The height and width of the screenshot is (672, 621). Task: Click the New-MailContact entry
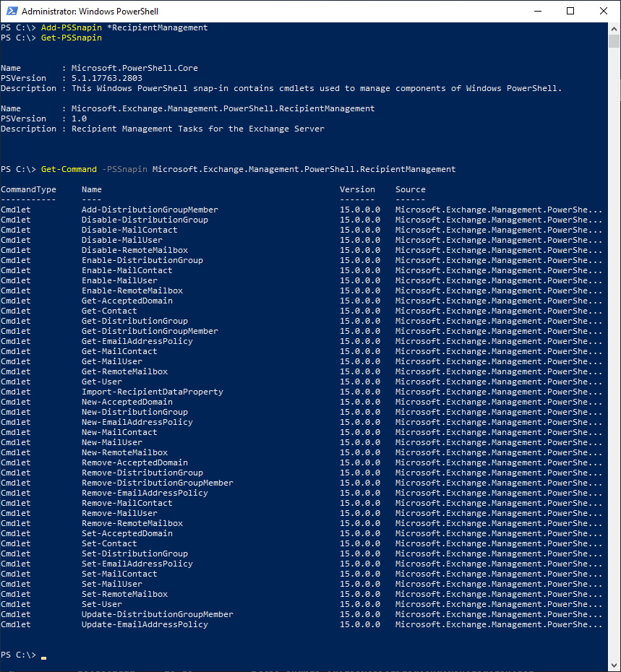click(x=119, y=432)
